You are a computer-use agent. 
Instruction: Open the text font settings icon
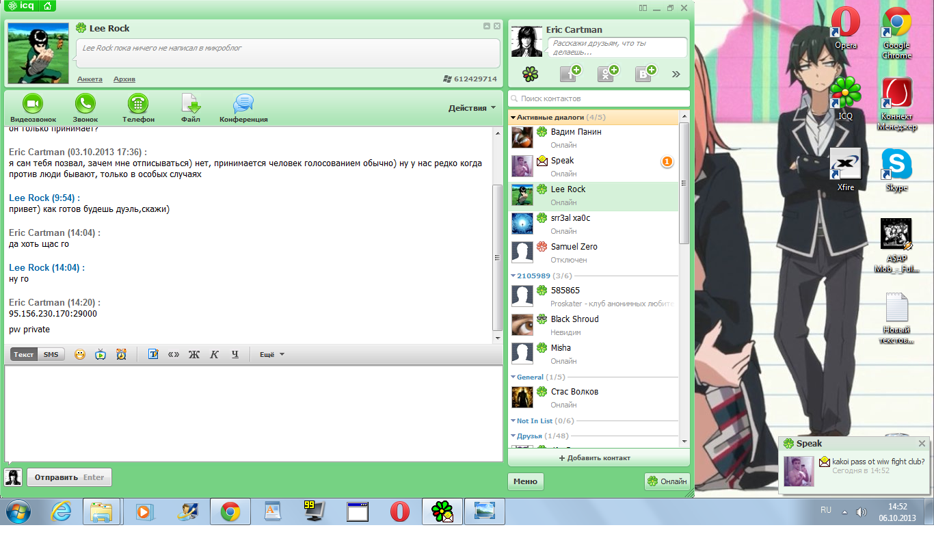click(x=153, y=354)
